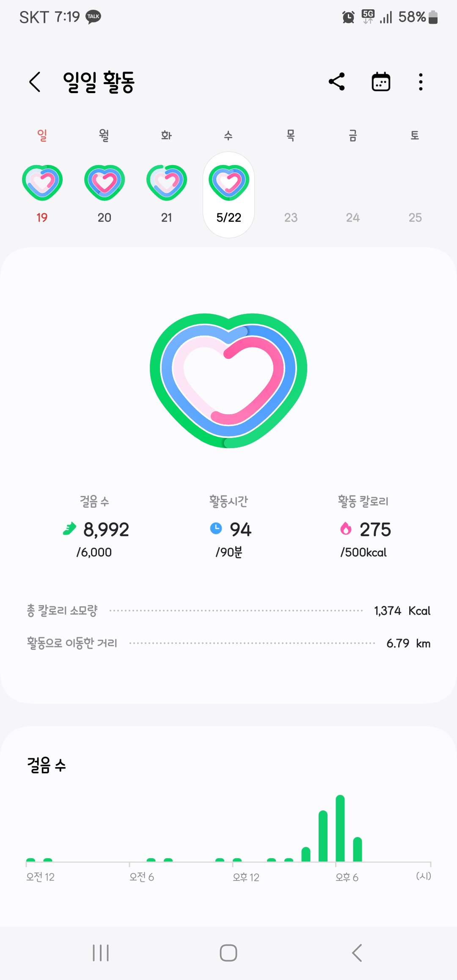The width and height of the screenshot is (457, 980).
Task: Select Monday the 20th heart icon
Action: coord(104,182)
